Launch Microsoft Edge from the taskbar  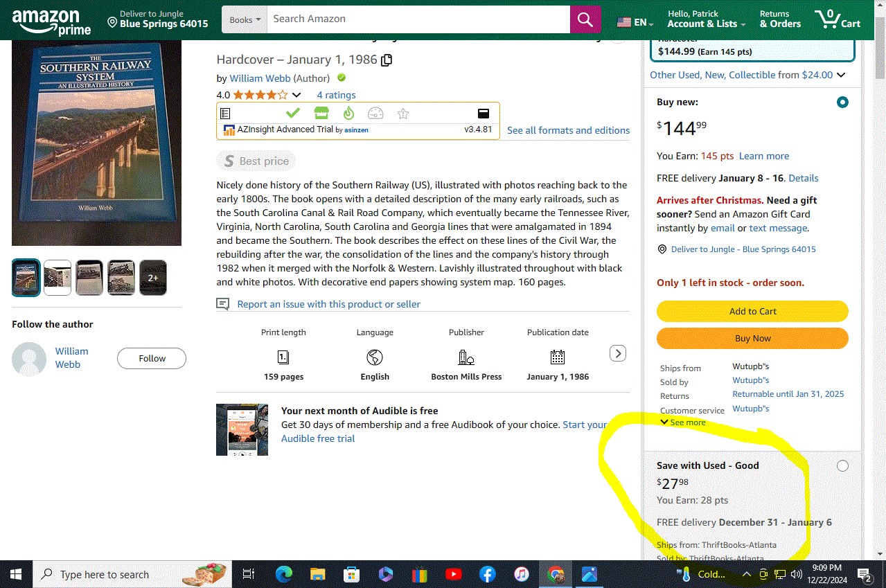[x=284, y=574]
